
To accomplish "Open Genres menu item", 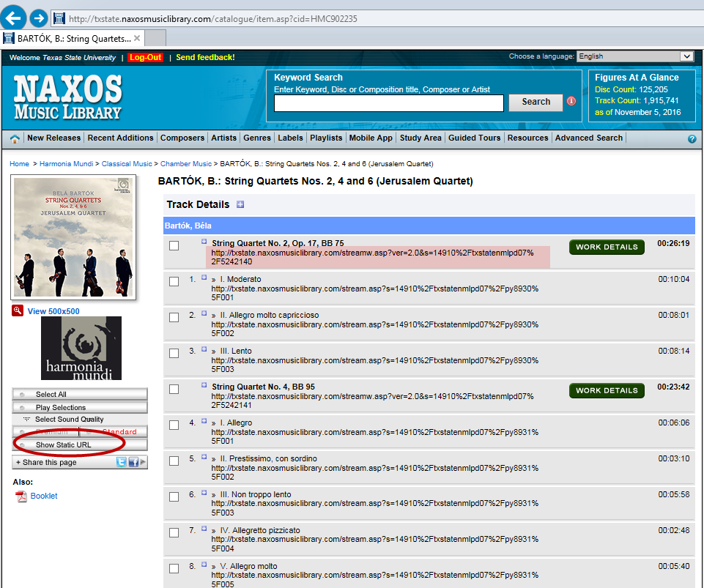I will click(257, 138).
